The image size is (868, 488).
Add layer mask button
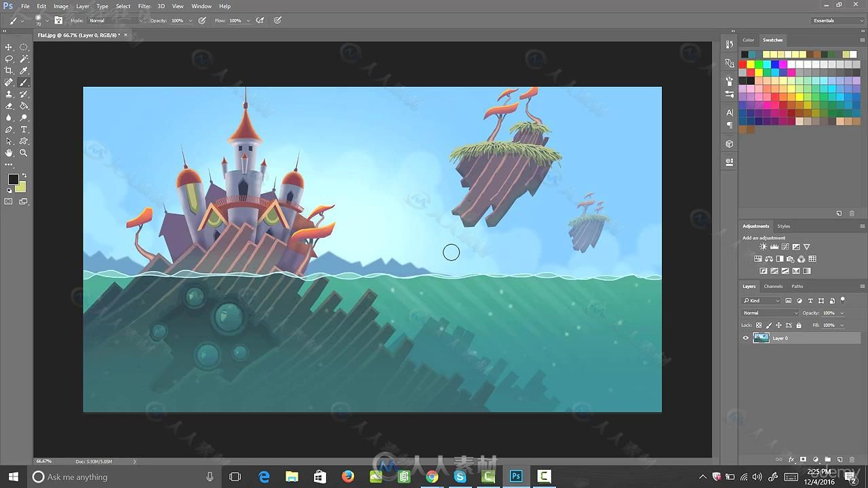tap(804, 460)
